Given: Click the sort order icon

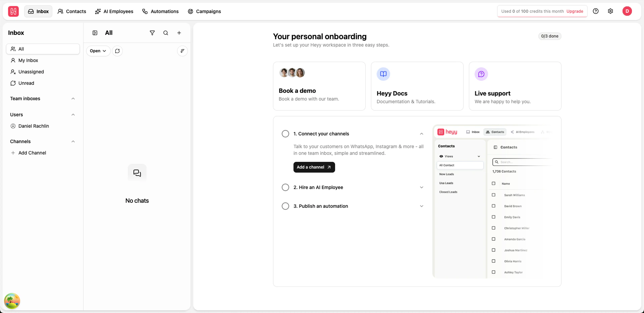Looking at the screenshot, I should pos(182,51).
